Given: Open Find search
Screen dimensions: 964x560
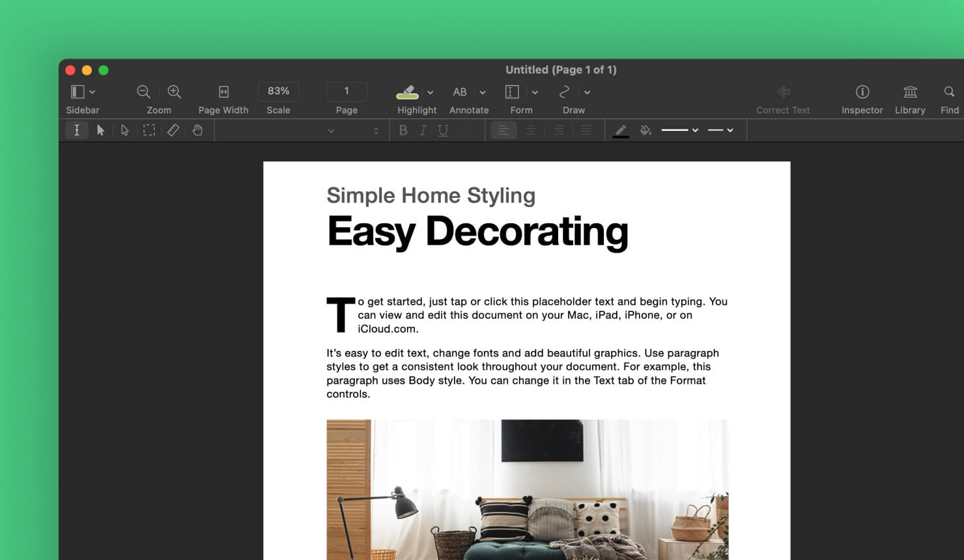Looking at the screenshot, I should 950,92.
